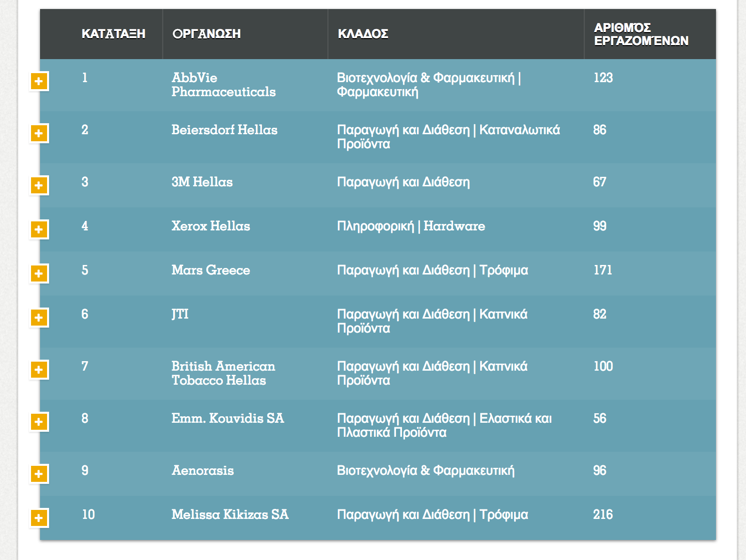Sort by ΚΑΤΑΤΑΞΗ column header
This screenshot has height=560, width=746.
pyautogui.click(x=113, y=34)
